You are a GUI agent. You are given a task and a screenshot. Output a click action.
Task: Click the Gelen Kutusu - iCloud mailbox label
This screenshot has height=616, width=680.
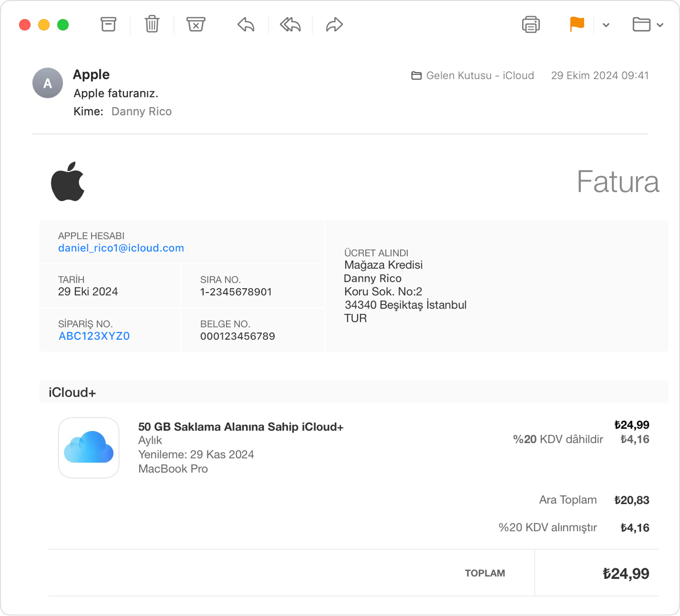point(480,75)
